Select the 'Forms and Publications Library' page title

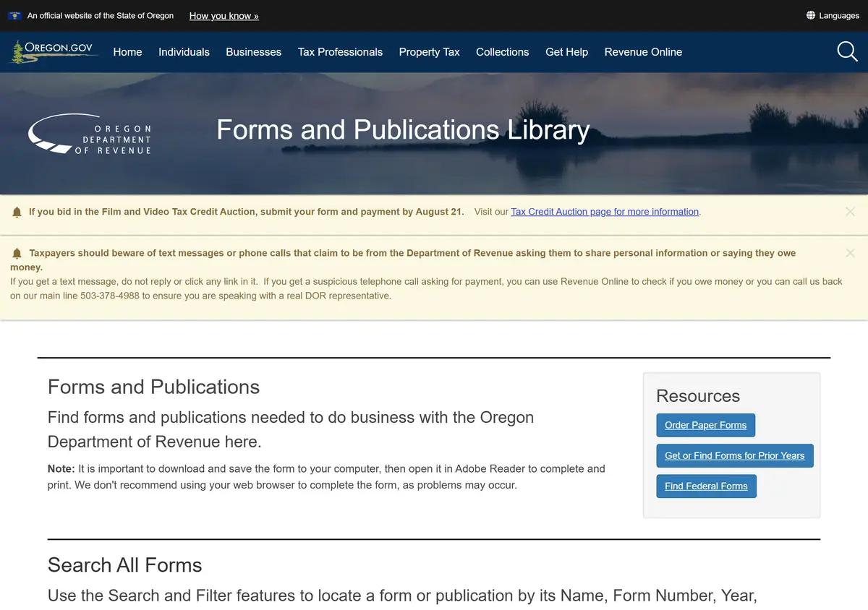[x=403, y=130]
